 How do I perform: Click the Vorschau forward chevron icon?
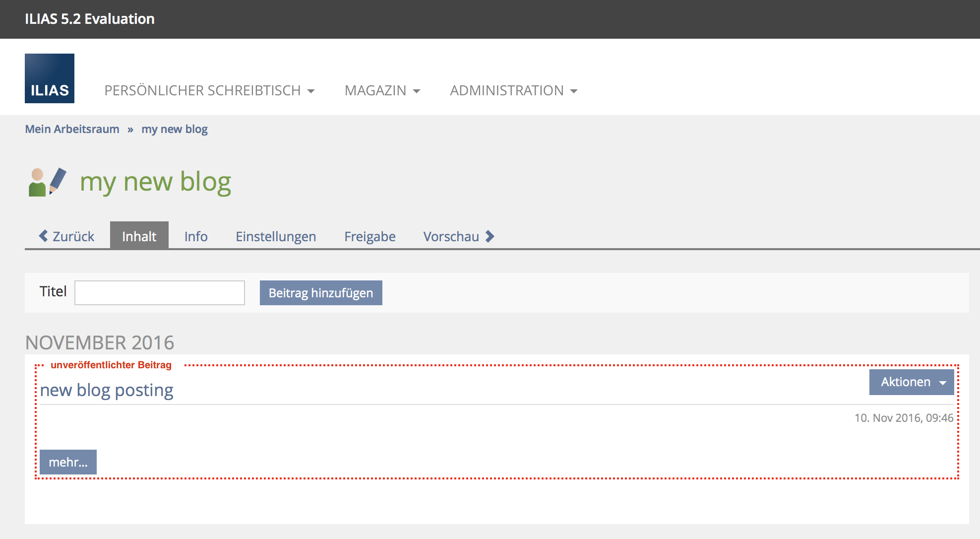click(x=490, y=236)
